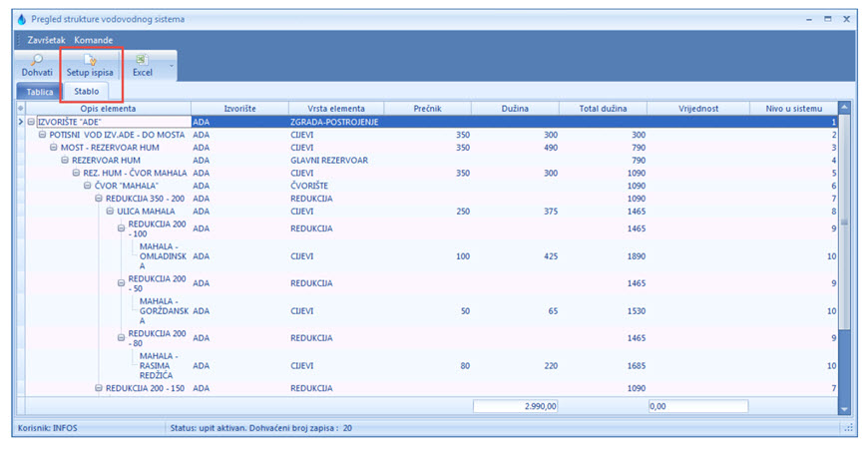This screenshot has width=868, height=450.
Task: Open the Završetak menu
Action: (x=48, y=40)
